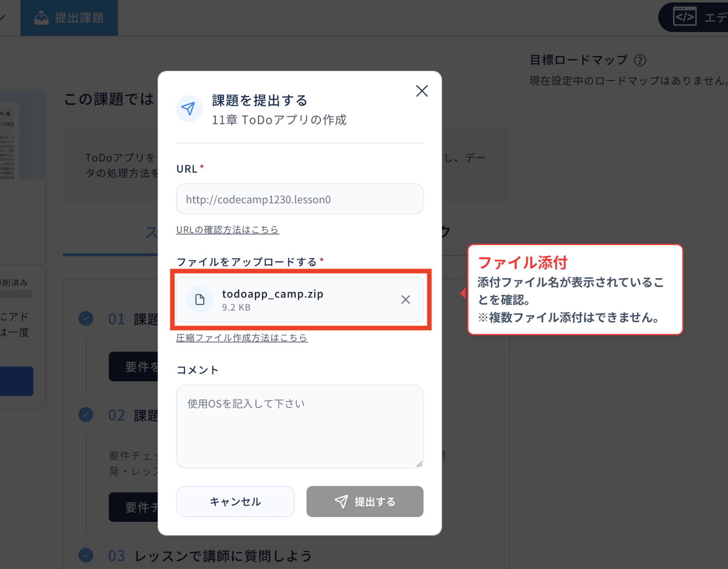Select the todoapp_camp.zip file name
Image resolution: width=728 pixels, height=569 pixels.
(273, 294)
